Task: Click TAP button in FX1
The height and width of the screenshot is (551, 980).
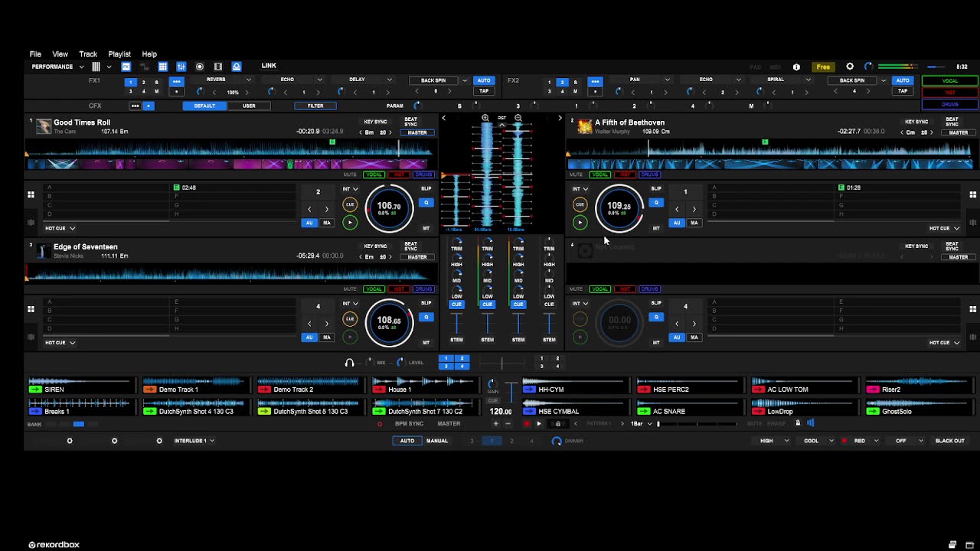Action: click(484, 91)
